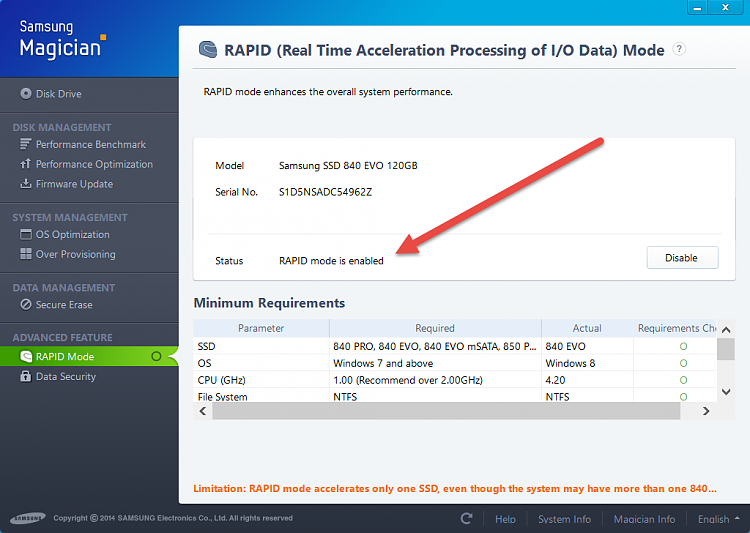Click the Requirements Check column header
Image resolution: width=750 pixels, height=533 pixels.
675,328
